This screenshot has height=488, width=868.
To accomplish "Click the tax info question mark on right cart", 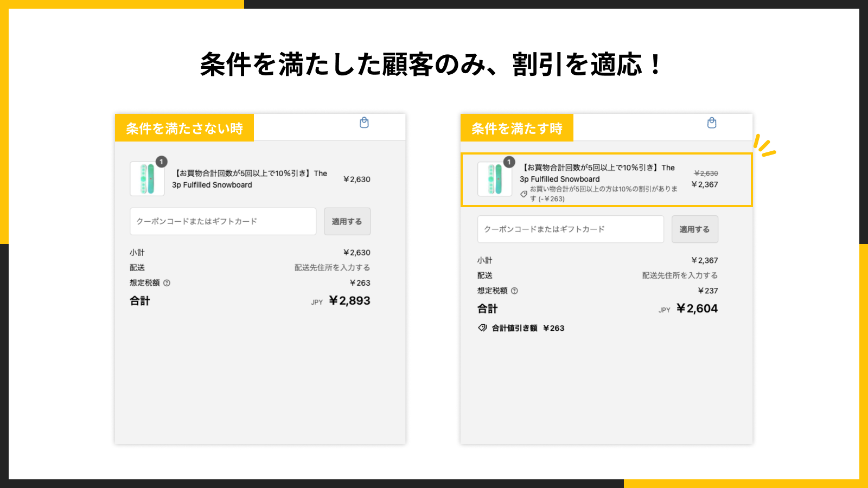I will (x=515, y=291).
